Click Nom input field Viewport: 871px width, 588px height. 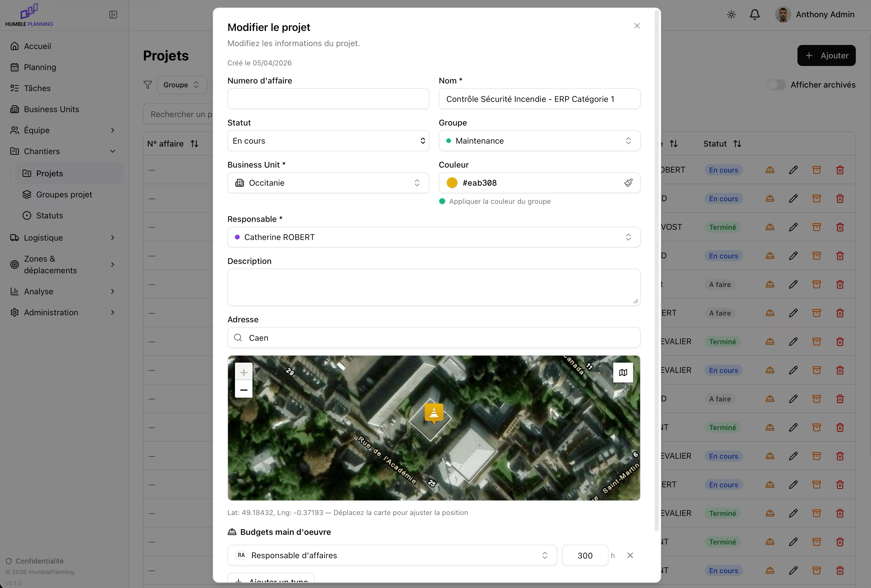pyautogui.click(x=539, y=99)
